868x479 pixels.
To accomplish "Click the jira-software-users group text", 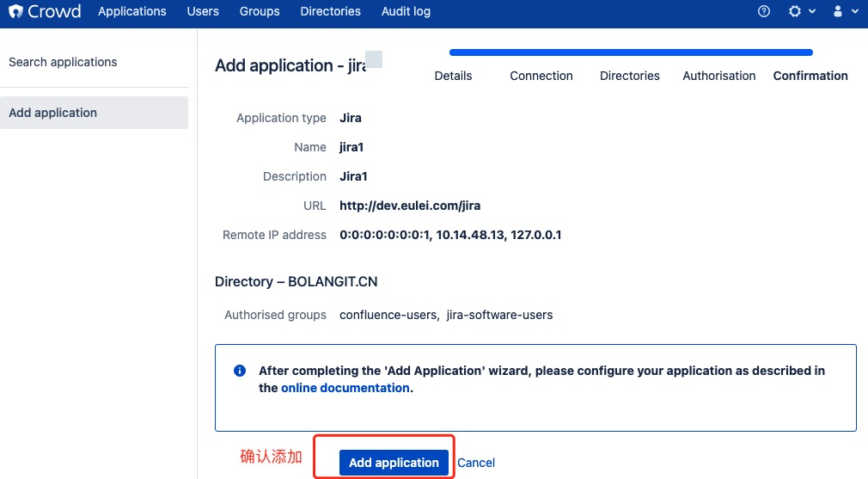I will tap(499, 315).
